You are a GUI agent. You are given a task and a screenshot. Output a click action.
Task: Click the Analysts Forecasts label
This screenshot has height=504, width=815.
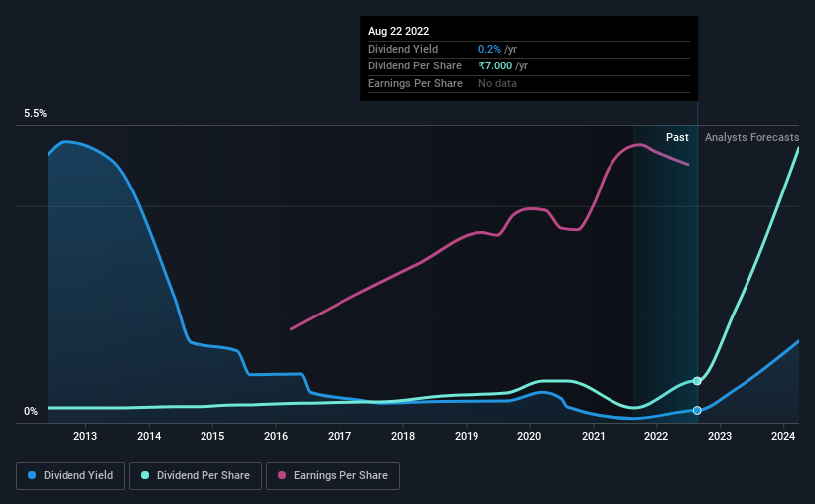(x=751, y=137)
